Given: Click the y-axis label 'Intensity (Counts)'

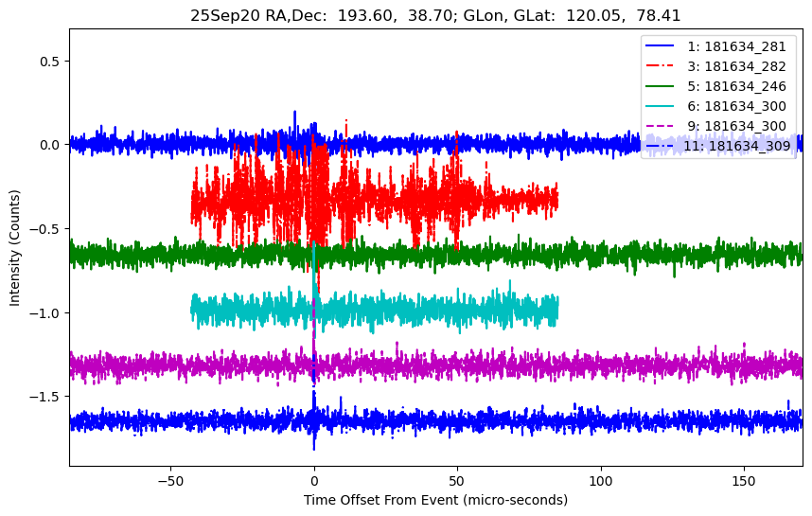Looking at the screenshot, I should [14, 248].
